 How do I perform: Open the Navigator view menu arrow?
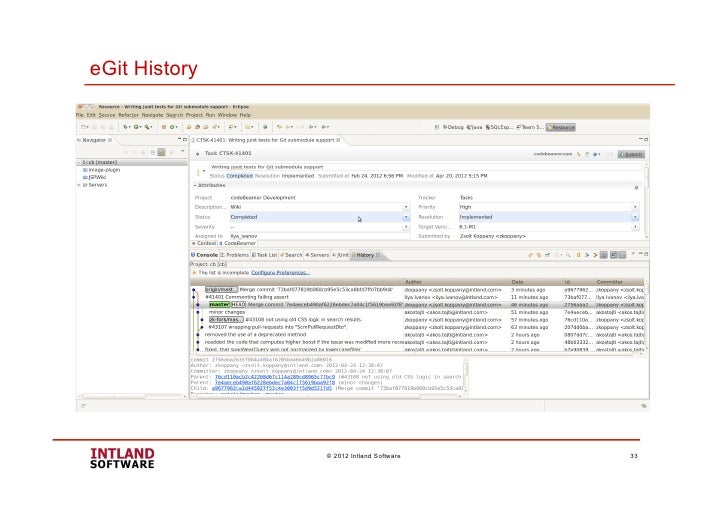(x=182, y=151)
